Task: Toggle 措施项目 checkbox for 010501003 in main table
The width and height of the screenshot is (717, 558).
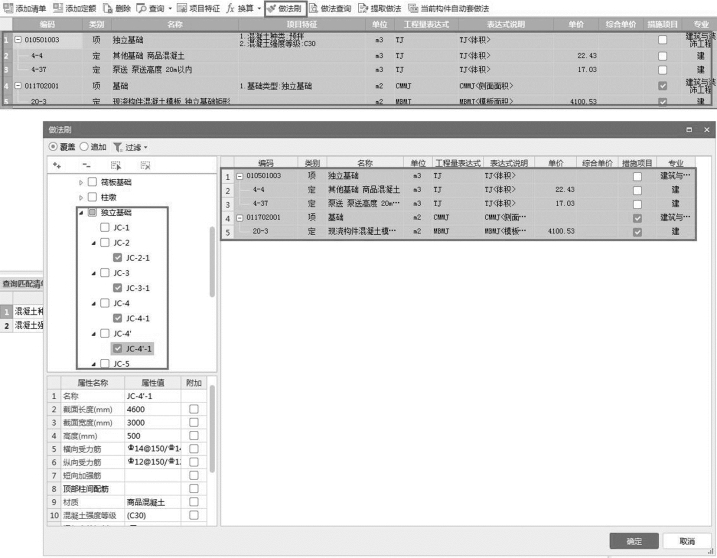Action: click(x=662, y=40)
